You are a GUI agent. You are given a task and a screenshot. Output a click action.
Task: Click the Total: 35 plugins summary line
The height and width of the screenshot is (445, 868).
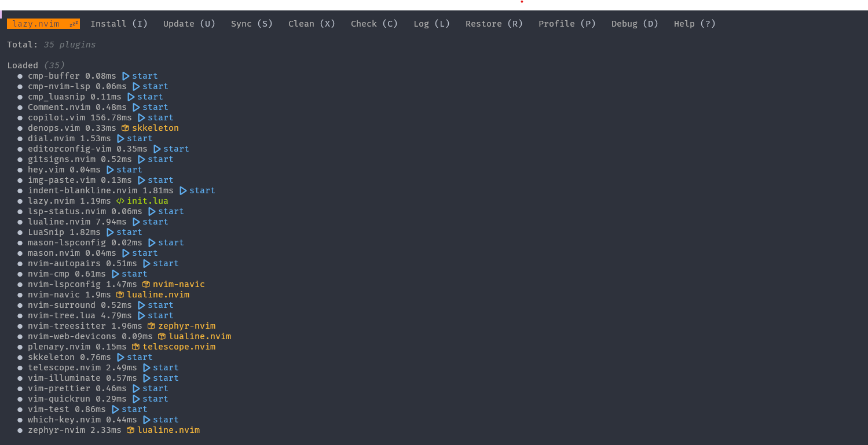(52, 45)
